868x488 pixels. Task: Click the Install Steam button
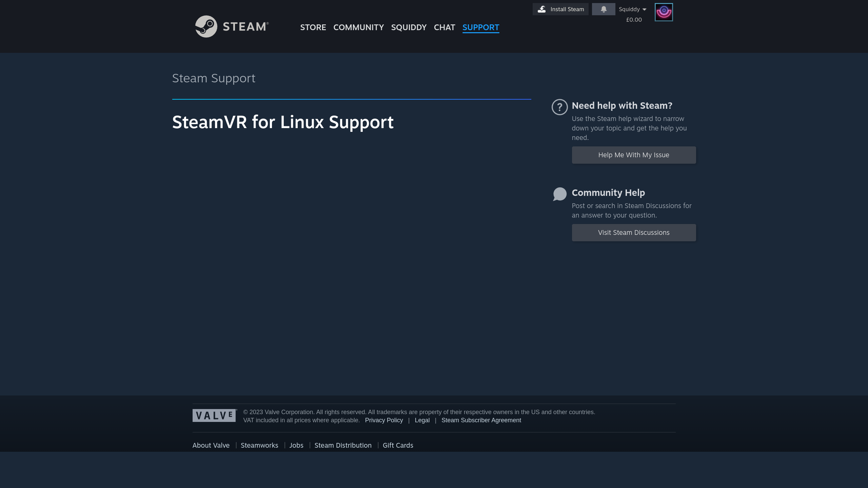click(560, 9)
